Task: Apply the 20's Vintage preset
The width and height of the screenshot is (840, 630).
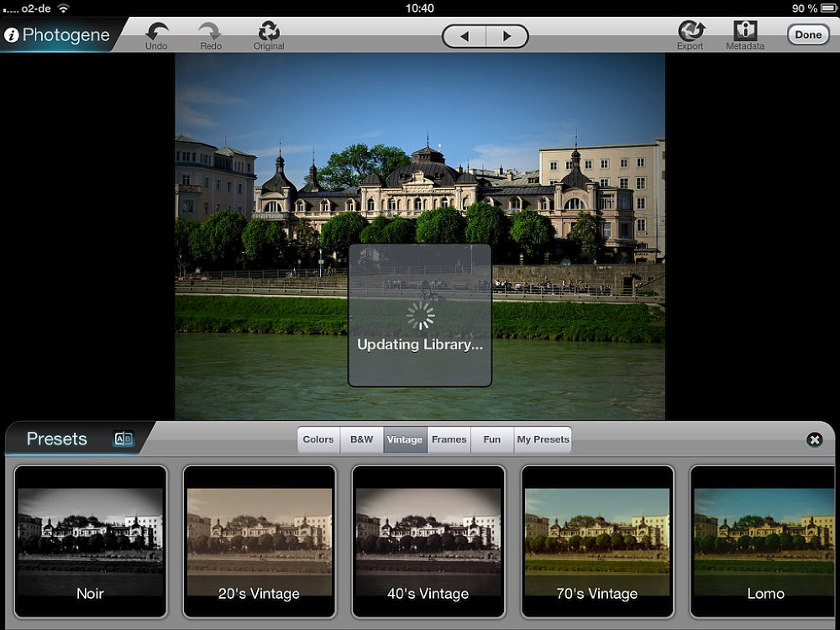Action: pos(259,542)
